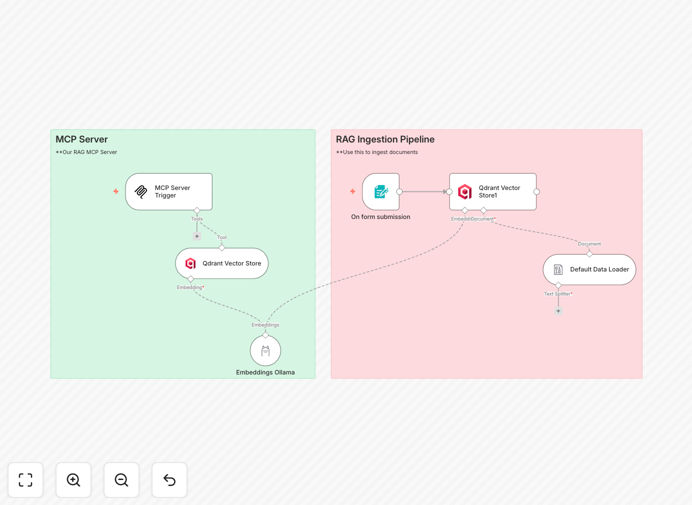Image resolution: width=692 pixels, height=505 pixels.
Task: Add a tool via plus under Tools
Action: tap(197, 236)
